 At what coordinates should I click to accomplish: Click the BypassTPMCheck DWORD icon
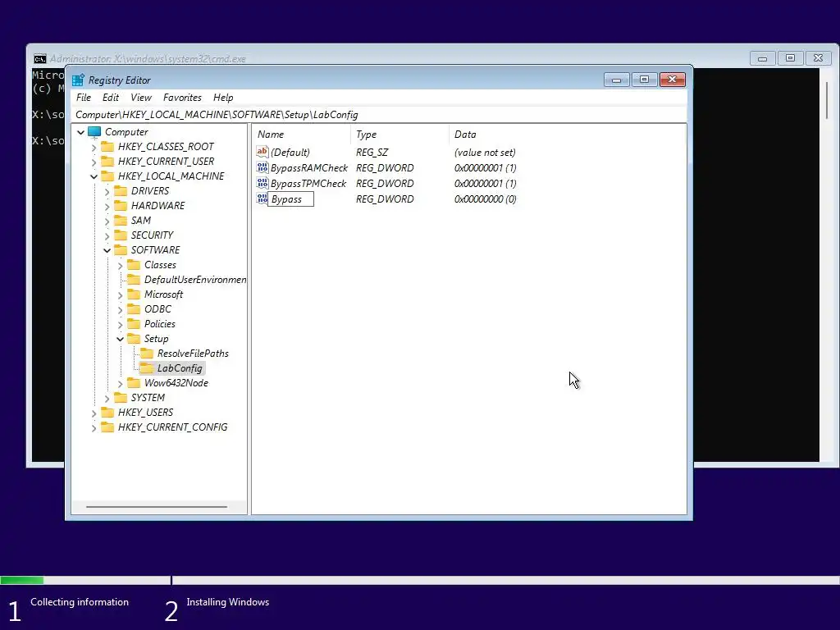click(262, 183)
